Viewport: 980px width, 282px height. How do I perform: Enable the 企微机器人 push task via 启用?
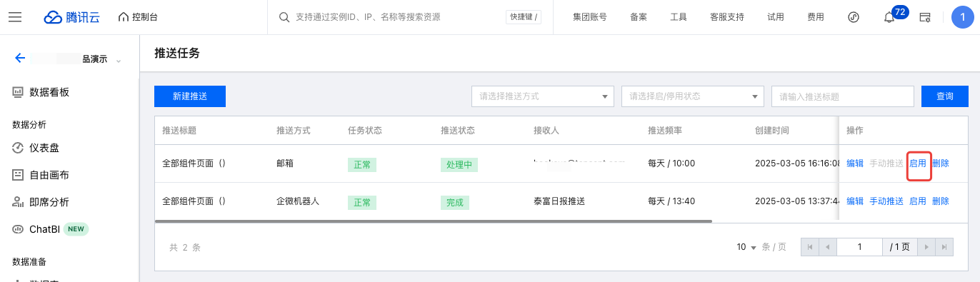(x=918, y=201)
